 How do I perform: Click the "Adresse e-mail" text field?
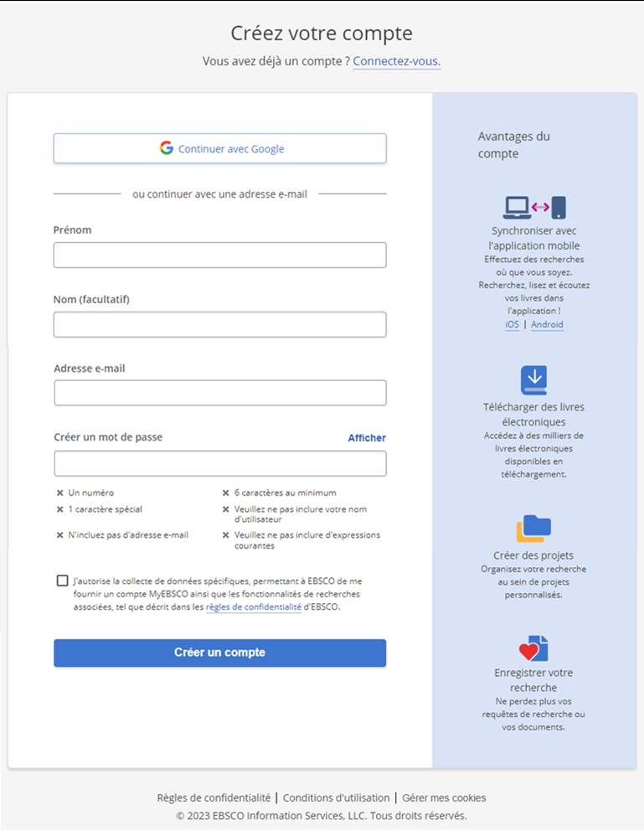pos(220,393)
